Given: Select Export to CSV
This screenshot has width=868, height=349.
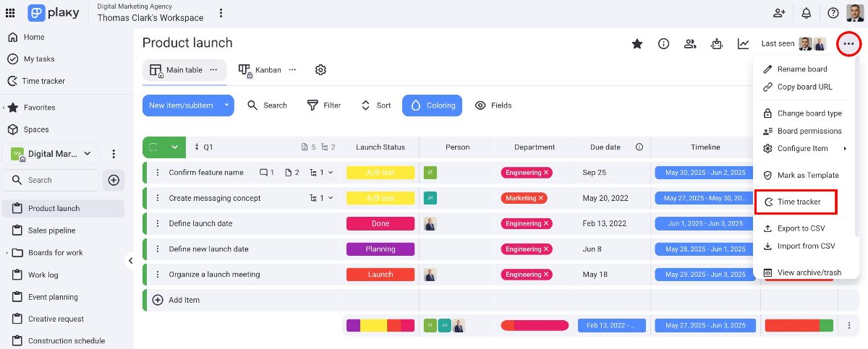Looking at the screenshot, I should (801, 228).
